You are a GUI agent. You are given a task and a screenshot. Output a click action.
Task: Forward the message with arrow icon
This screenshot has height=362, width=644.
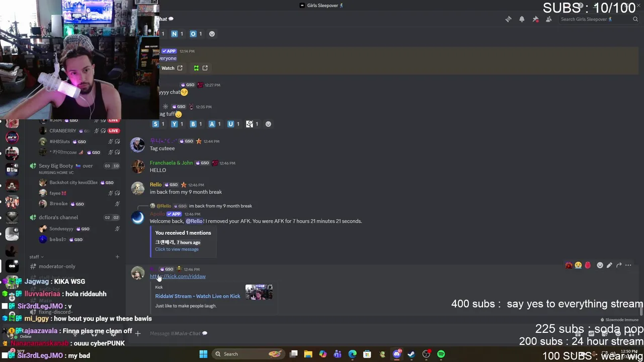[619, 265]
